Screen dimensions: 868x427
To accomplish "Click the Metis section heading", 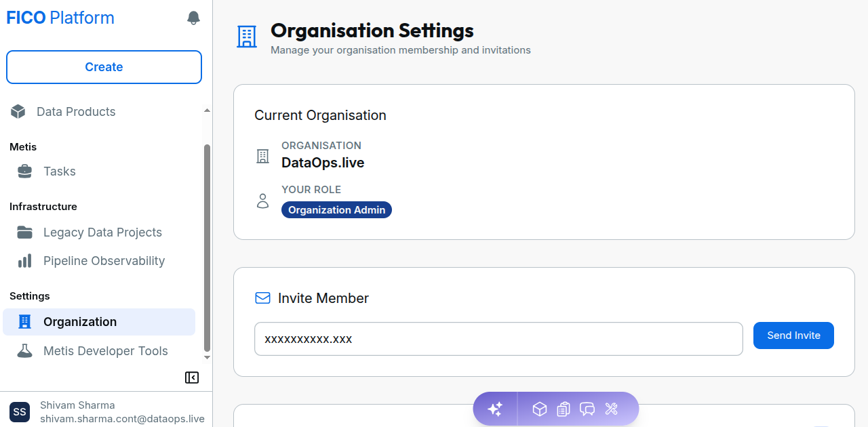I will pos(23,147).
